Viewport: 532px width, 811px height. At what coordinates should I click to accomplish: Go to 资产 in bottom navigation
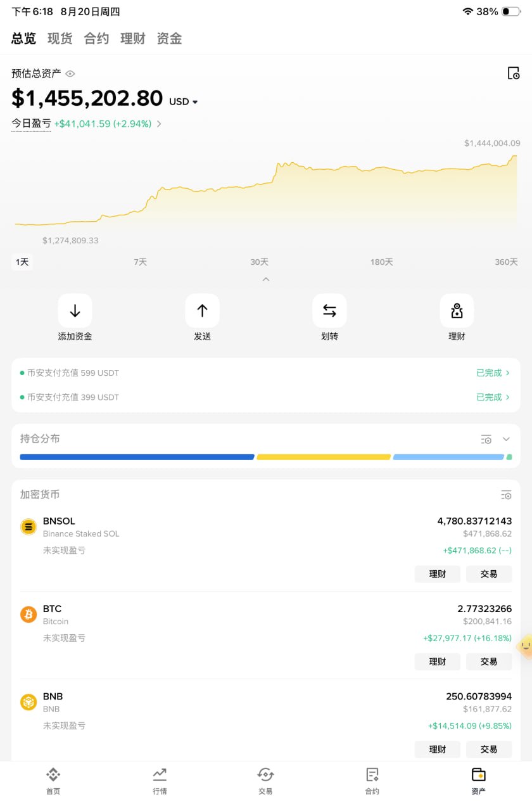click(x=478, y=781)
